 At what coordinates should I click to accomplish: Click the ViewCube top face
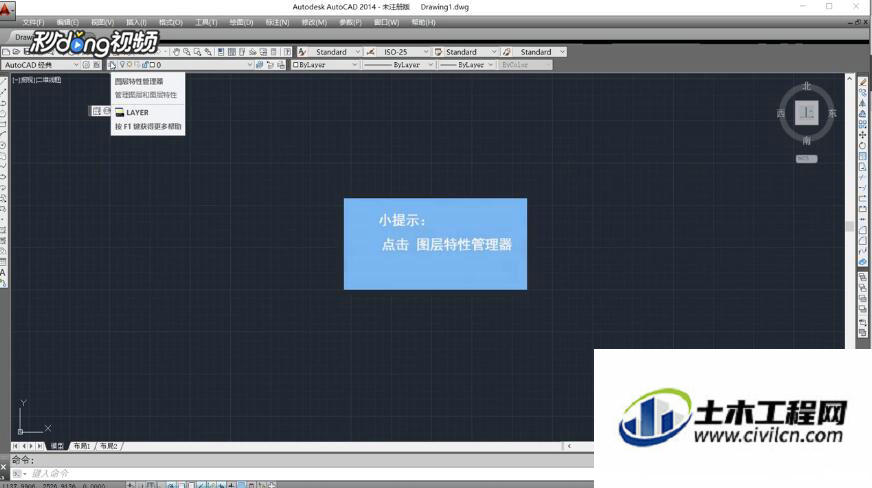coord(806,113)
